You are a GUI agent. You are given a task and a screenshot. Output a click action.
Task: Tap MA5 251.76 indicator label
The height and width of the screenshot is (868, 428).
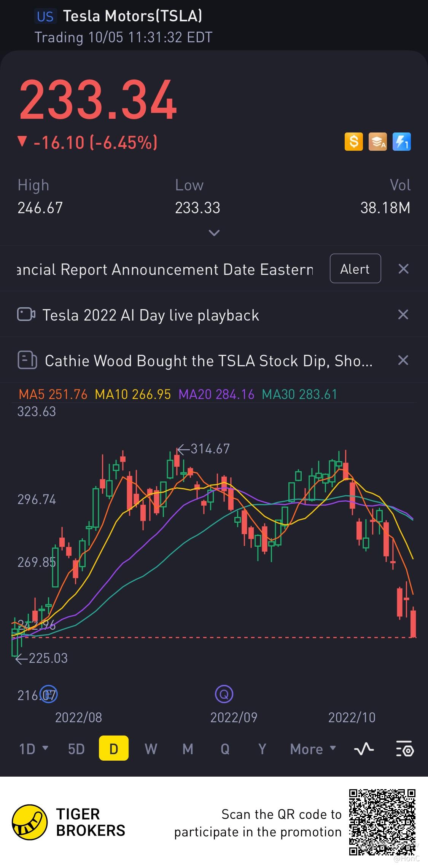pyautogui.click(x=53, y=394)
